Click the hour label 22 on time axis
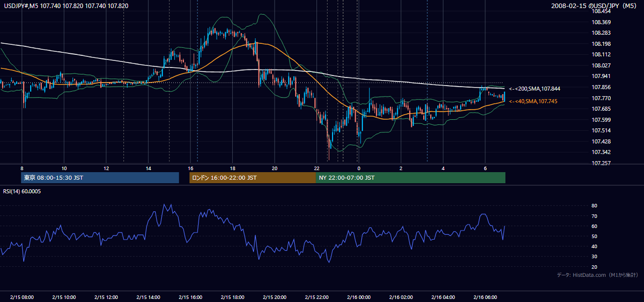 tap(316, 168)
